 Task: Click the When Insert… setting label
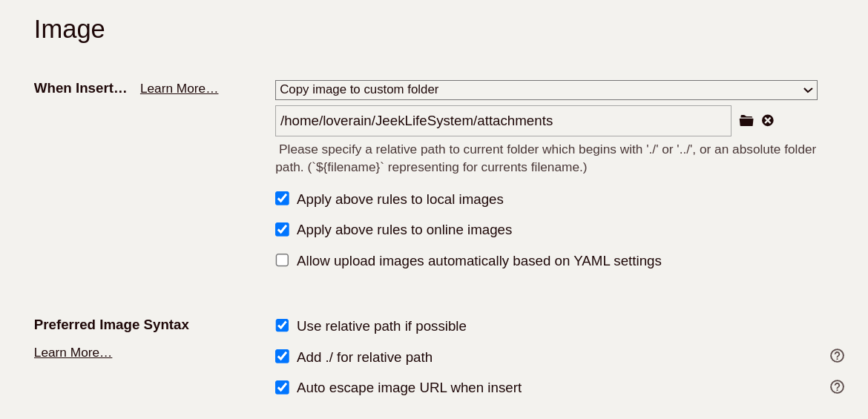80,88
